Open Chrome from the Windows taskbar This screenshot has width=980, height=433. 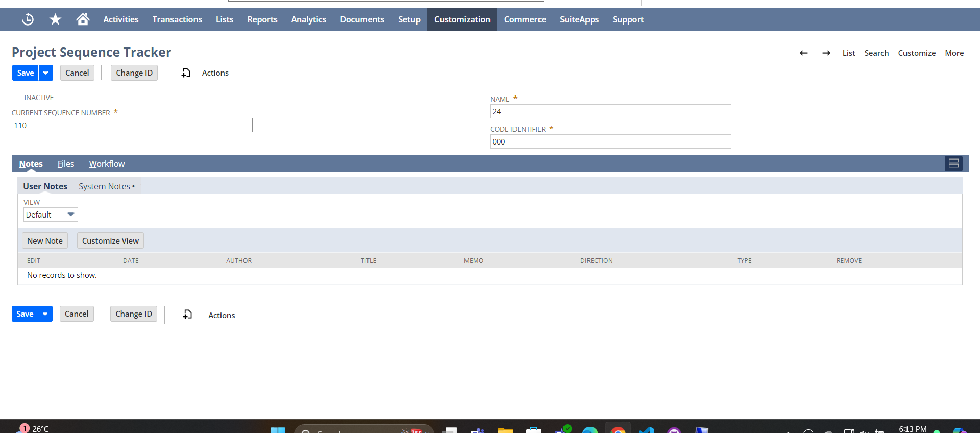point(618,430)
